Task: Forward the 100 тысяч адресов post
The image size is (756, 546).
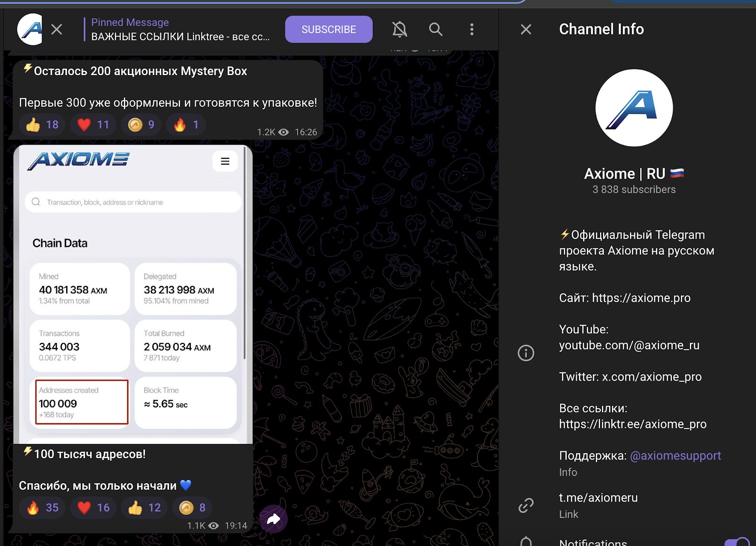Action: click(274, 520)
